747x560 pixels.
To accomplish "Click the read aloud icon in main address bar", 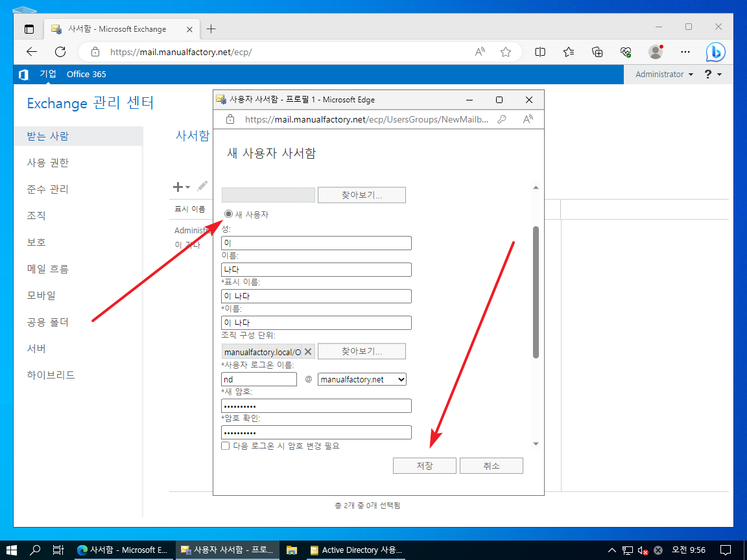I will click(x=480, y=52).
